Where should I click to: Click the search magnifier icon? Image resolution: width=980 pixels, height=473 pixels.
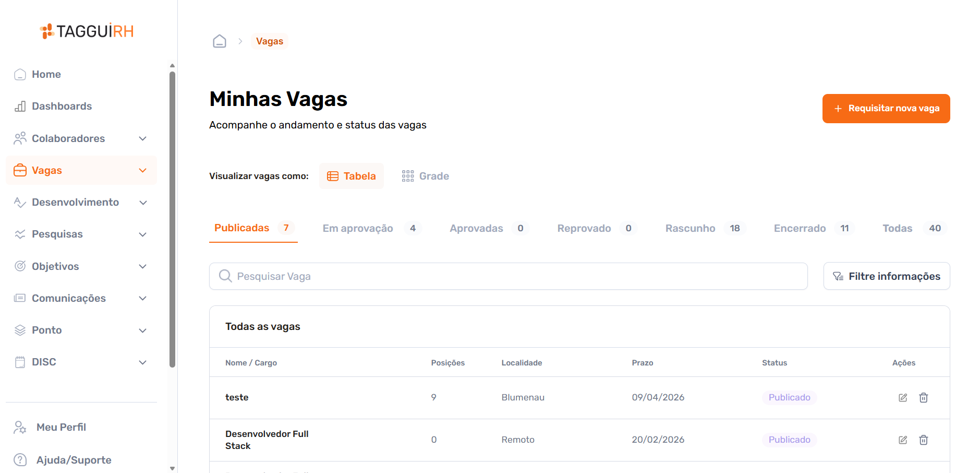click(x=225, y=276)
